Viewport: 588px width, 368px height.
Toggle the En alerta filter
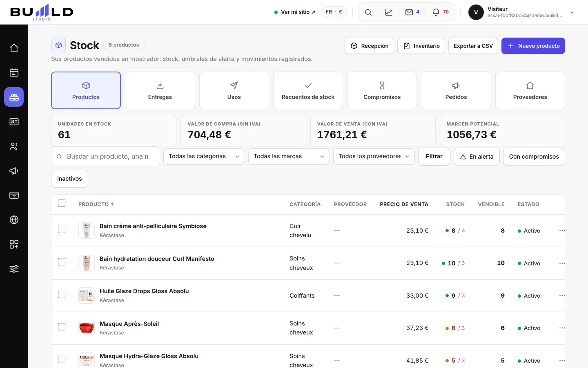[477, 157]
